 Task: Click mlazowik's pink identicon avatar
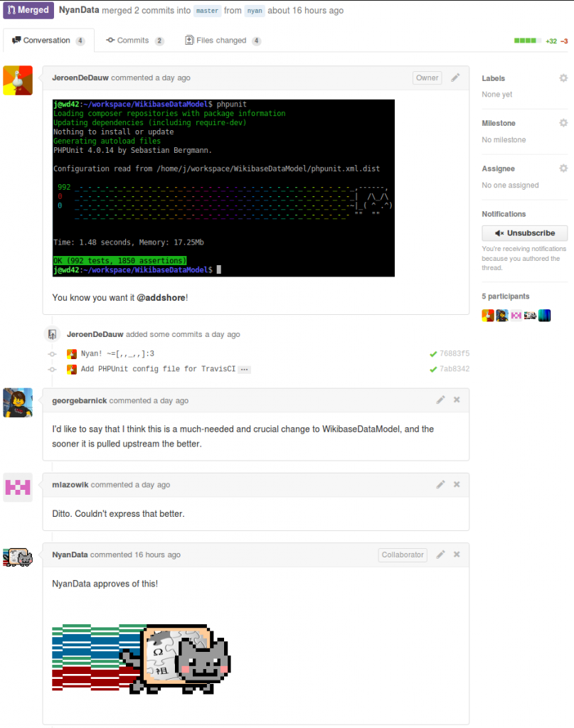18,488
